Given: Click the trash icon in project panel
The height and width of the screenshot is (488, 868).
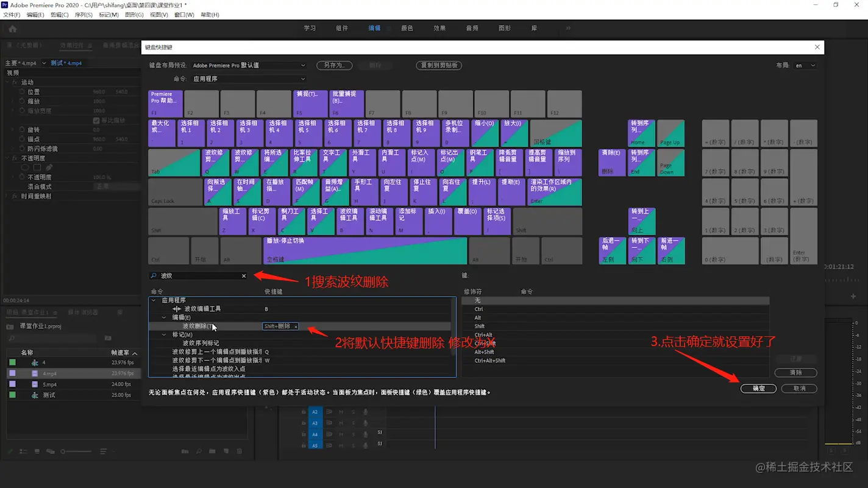Looking at the screenshot, I should 240,451.
